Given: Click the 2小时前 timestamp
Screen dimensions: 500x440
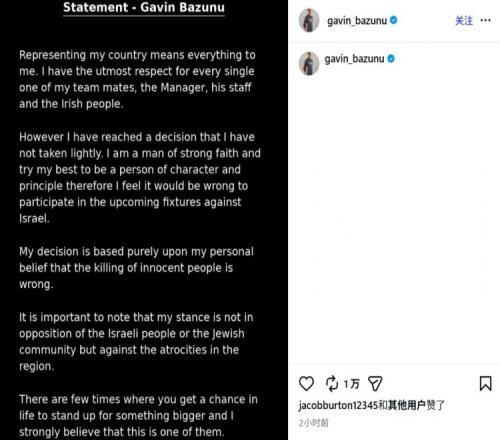Looking at the screenshot, I should [314, 423].
